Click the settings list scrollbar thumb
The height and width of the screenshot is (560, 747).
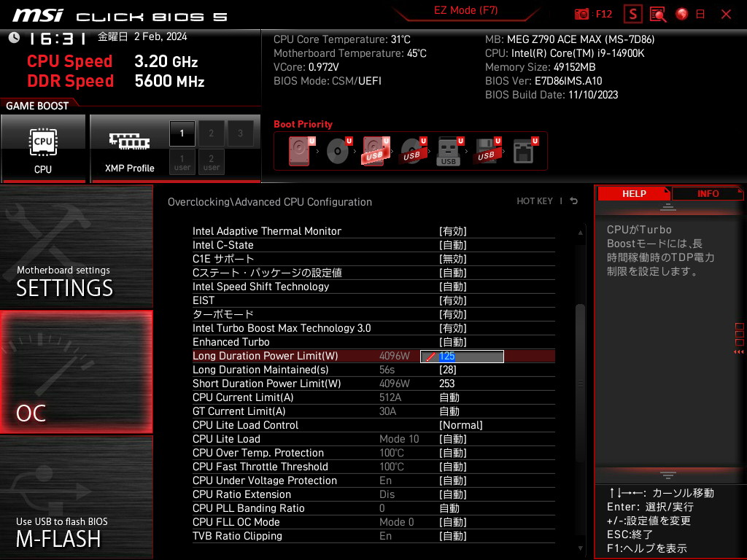click(x=580, y=383)
